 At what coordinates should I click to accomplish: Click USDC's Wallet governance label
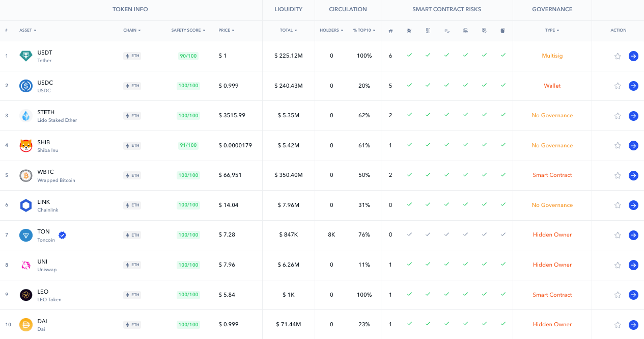(x=552, y=86)
